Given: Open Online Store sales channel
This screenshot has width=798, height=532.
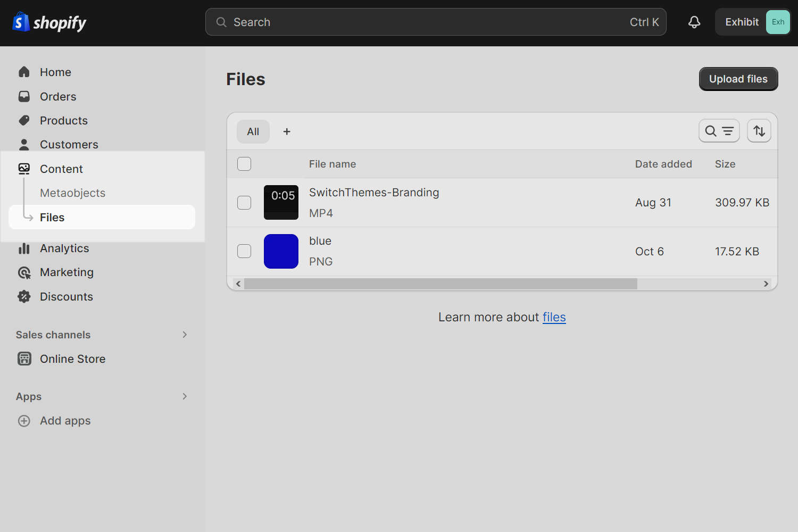Looking at the screenshot, I should pos(72,359).
